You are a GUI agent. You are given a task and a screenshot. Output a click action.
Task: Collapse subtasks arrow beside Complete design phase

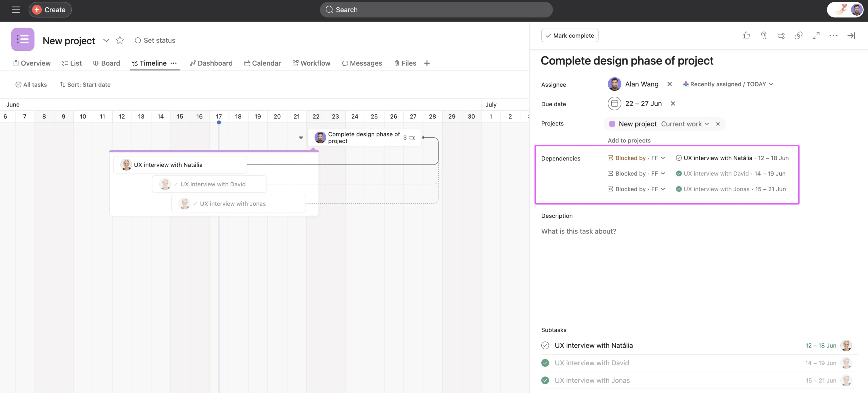(x=301, y=138)
